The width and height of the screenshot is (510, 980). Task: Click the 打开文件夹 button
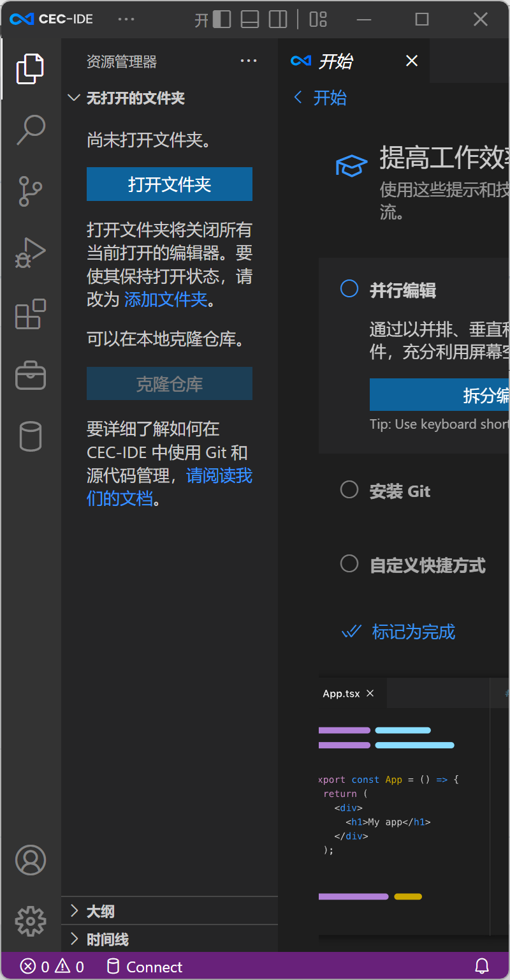click(170, 184)
